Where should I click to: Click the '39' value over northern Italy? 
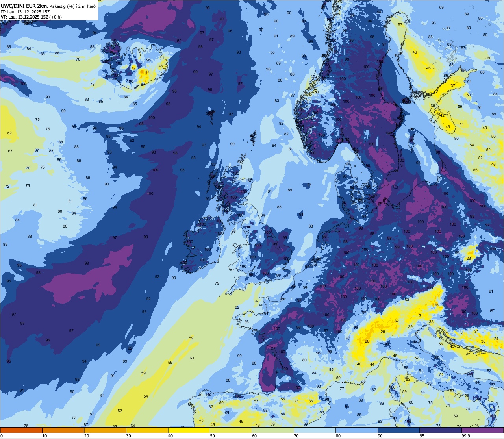tap(410, 327)
